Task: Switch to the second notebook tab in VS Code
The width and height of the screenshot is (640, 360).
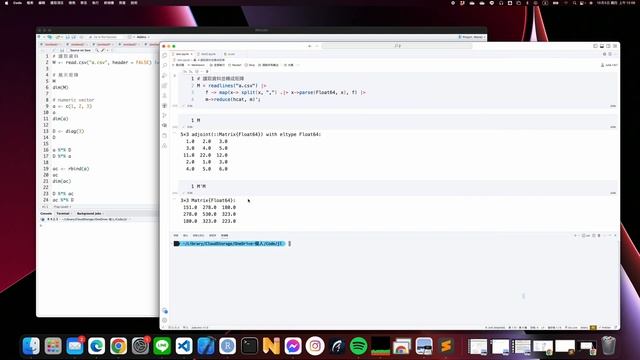Action: click(x=208, y=54)
